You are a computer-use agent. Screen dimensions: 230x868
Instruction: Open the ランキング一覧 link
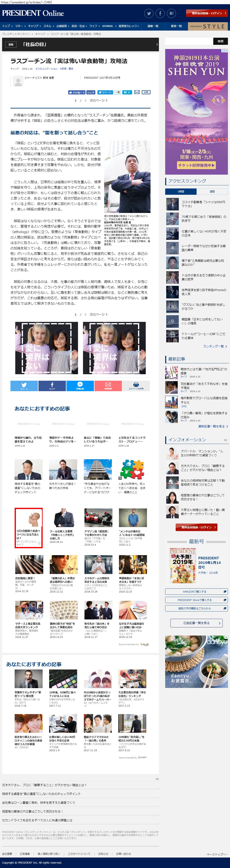[215, 346]
